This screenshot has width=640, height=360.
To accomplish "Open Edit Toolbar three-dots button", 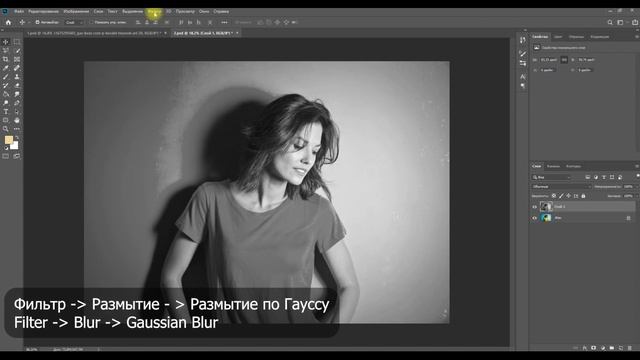I will [17, 129].
